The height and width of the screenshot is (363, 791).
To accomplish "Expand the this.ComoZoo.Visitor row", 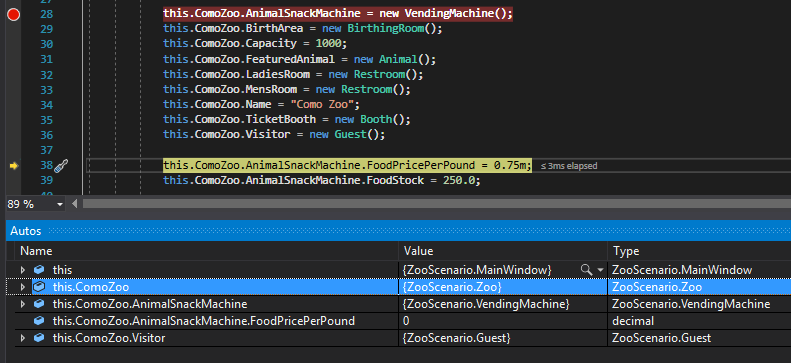I will pyautogui.click(x=23, y=338).
